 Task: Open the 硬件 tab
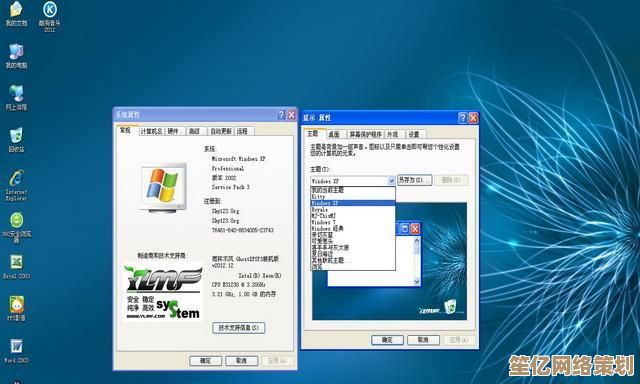tap(173, 131)
